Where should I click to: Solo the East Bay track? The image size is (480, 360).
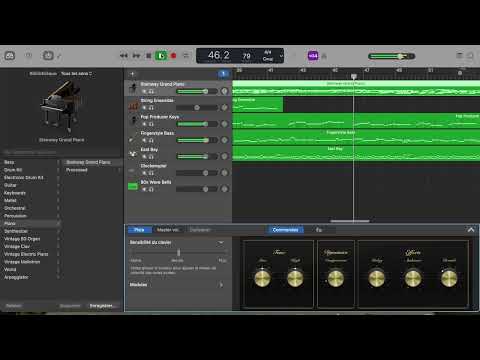pos(151,157)
